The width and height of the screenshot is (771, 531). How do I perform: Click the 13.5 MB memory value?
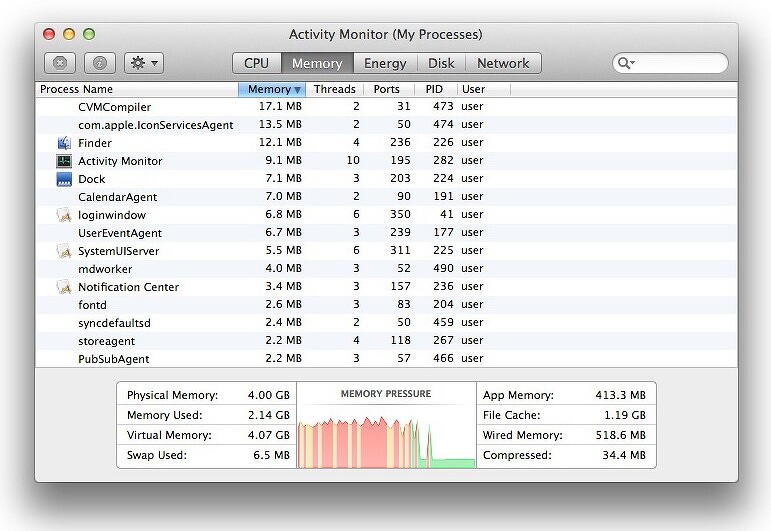(x=280, y=124)
